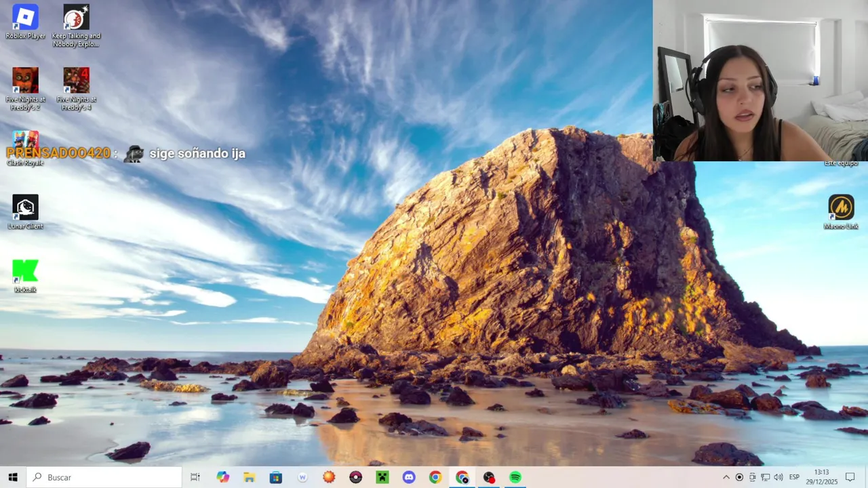Open the red-white ball app on taskbar
This screenshot has width=868, height=488.
pyautogui.click(x=355, y=477)
